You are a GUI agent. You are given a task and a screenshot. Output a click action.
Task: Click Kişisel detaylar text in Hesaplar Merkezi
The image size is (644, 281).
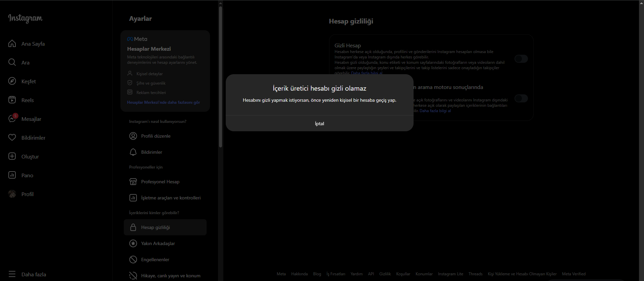(x=150, y=74)
